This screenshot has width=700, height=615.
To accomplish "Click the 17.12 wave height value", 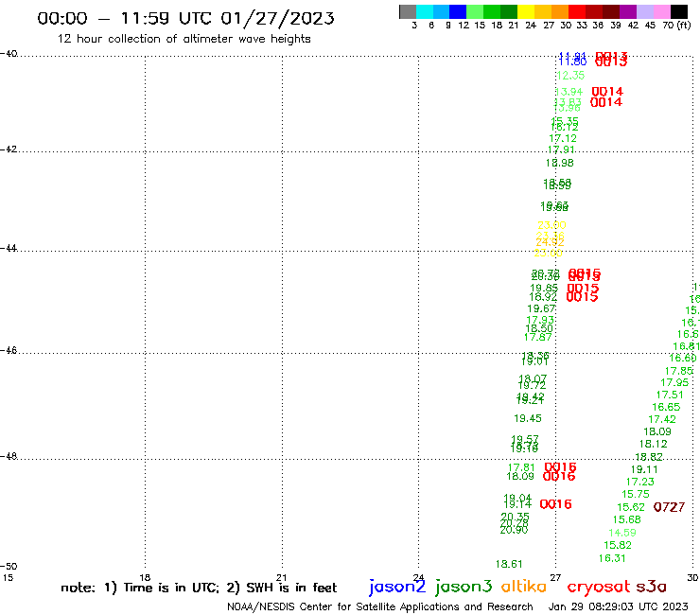I will pos(563,138).
